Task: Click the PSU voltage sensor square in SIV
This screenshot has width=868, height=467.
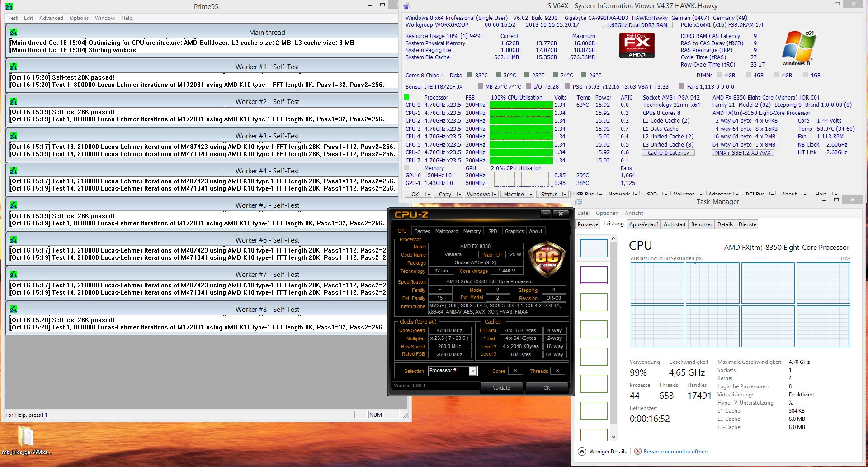Action: click(x=567, y=86)
